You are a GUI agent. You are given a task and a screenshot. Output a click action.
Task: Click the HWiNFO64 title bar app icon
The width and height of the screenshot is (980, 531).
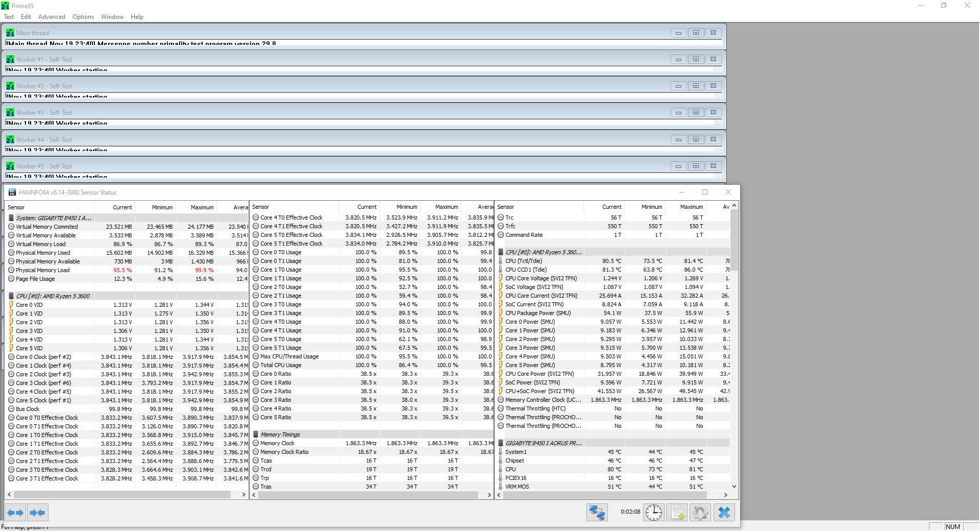12,192
